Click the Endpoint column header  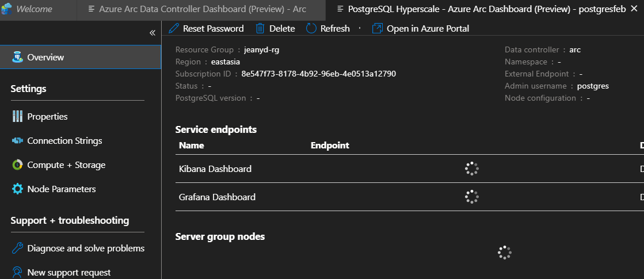click(330, 145)
